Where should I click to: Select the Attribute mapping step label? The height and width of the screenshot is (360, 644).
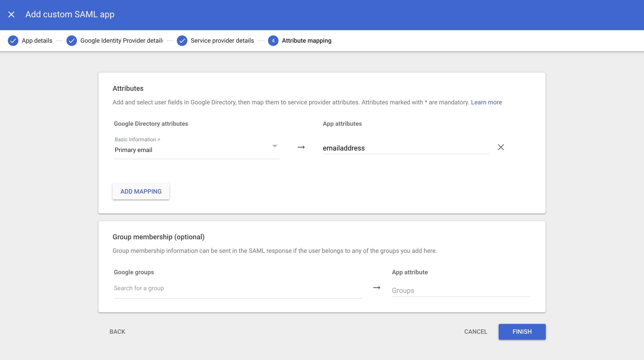click(x=306, y=40)
